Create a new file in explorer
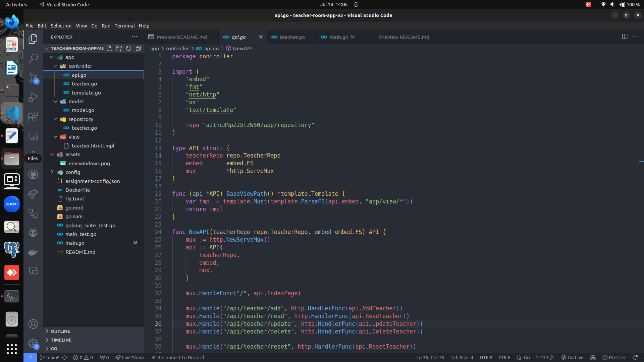This screenshot has width=644, height=362. pyautogui.click(x=109, y=48)
